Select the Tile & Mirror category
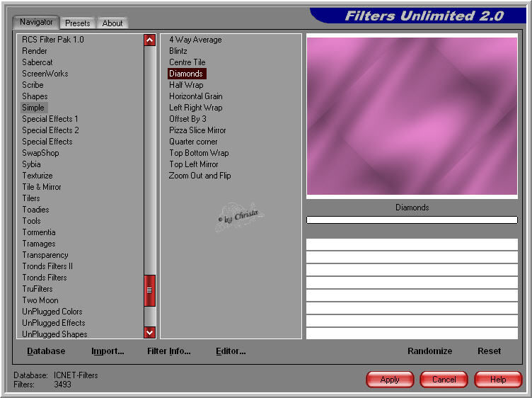 coord(42,187)
